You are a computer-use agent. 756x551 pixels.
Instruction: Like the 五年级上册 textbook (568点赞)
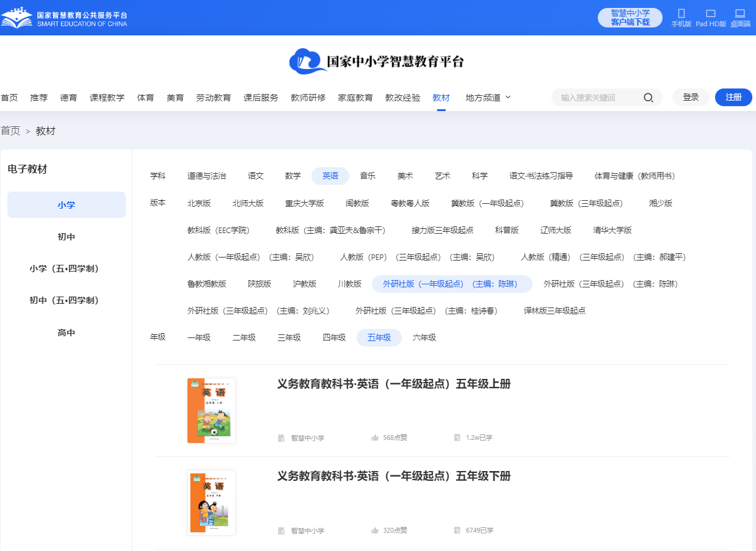pyautogui.click(x=375, y=438)
